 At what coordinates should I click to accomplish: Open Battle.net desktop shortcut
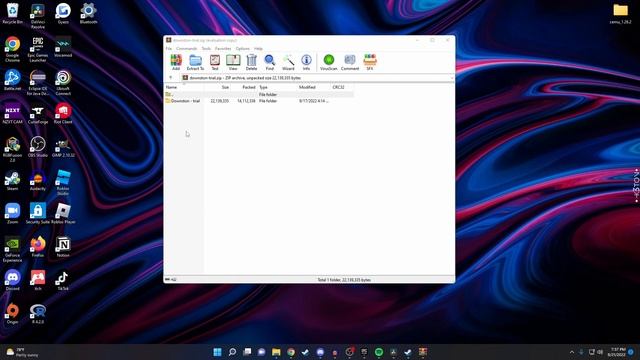(13, 80)
